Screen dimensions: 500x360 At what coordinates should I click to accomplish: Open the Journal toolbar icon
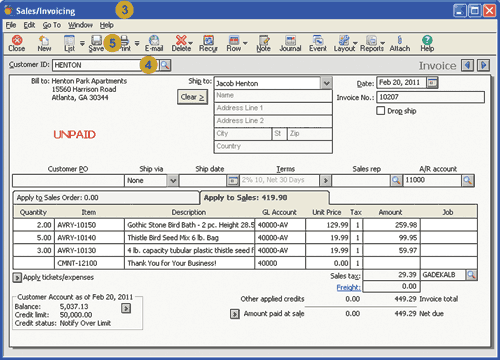(x=290, y=44)
